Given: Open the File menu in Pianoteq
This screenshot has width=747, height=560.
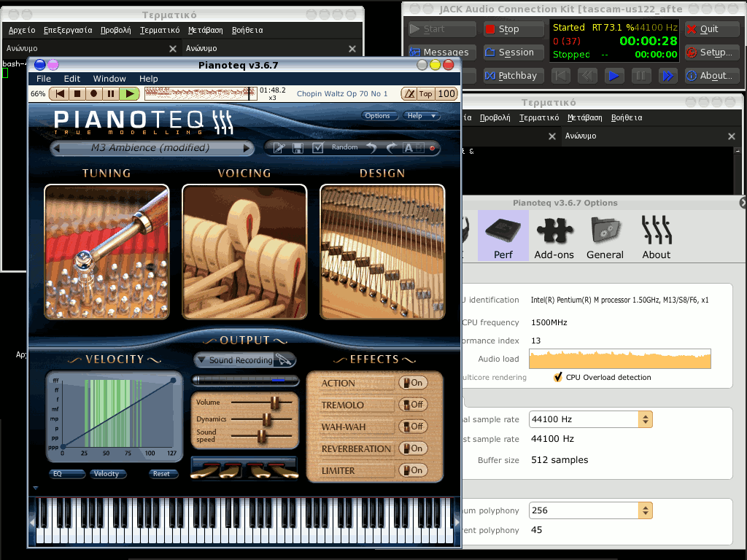Looking at the screenshot, I should (x=43, y=79).
